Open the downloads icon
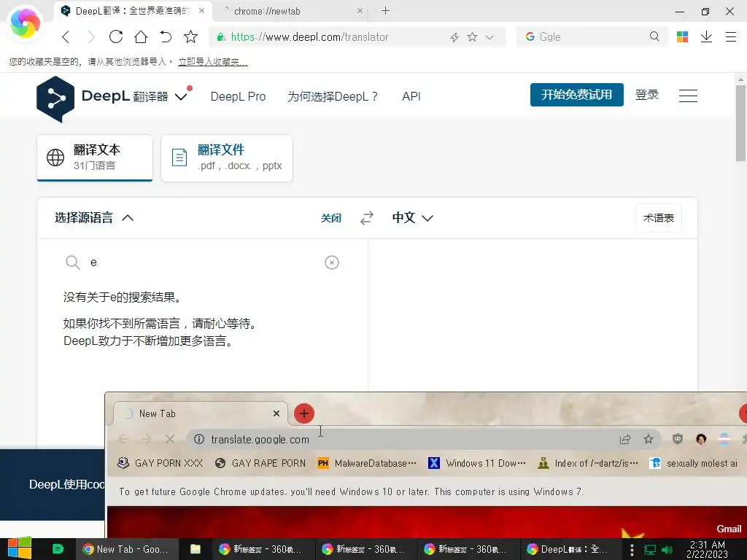Image resolution: width=747 pixels, height=560 pixels. tap(706, 36)
